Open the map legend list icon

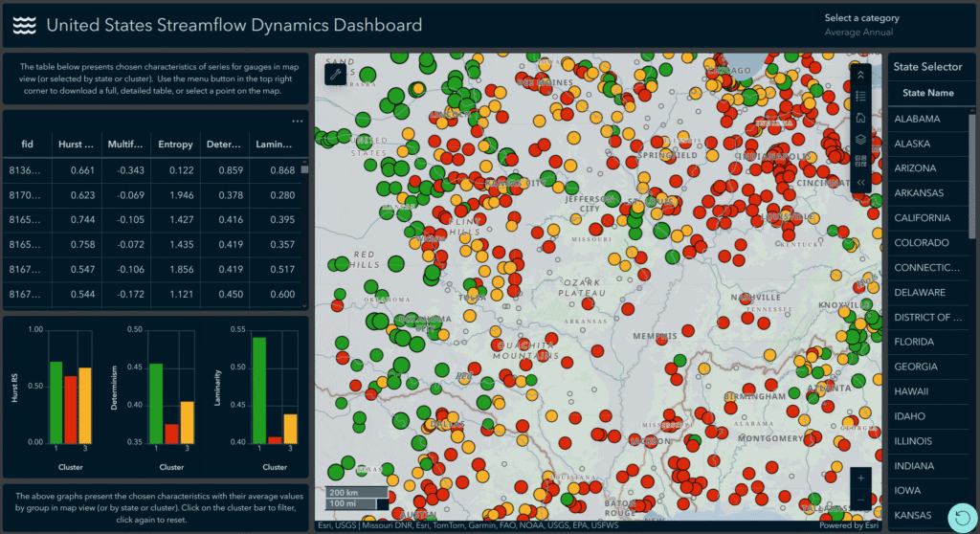860,96
